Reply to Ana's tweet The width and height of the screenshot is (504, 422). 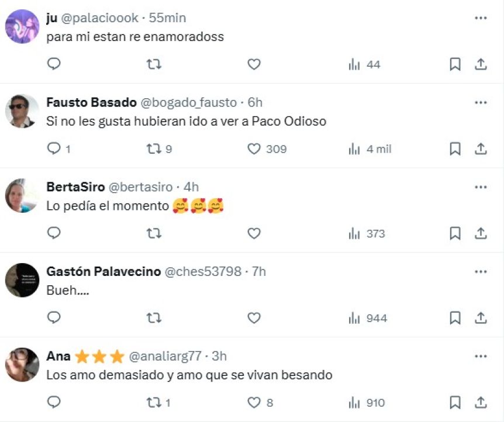[54, 403]
